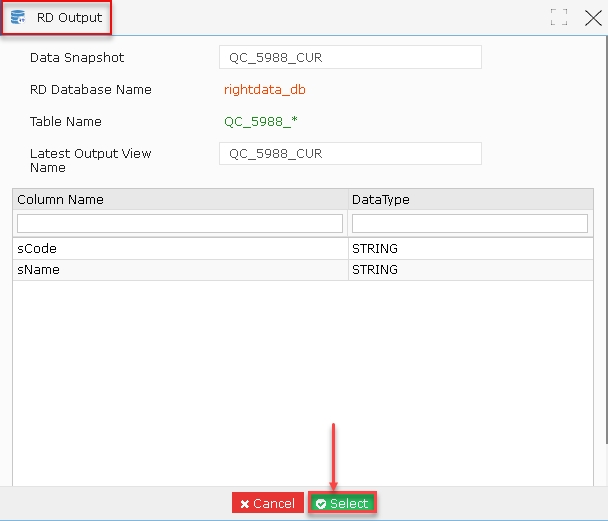Click the green Select button

point(342,503)
